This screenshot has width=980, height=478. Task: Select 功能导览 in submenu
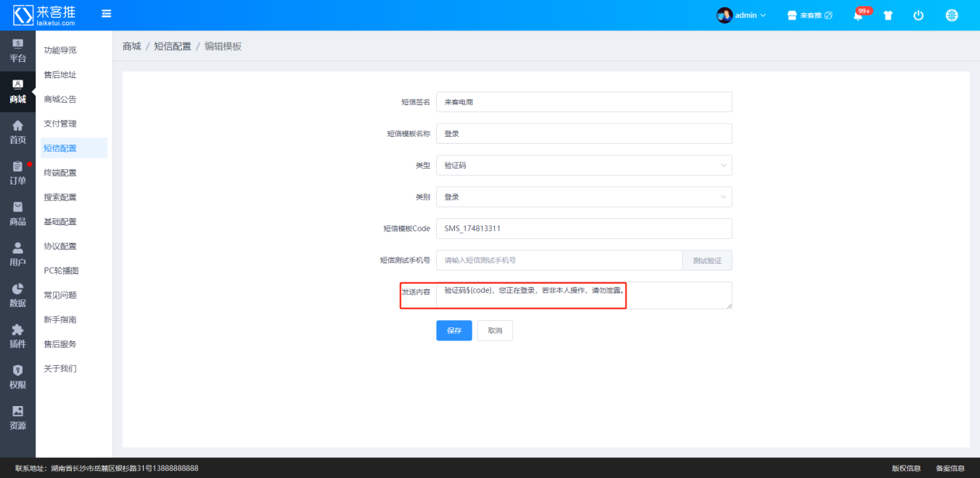coord(60,50)
